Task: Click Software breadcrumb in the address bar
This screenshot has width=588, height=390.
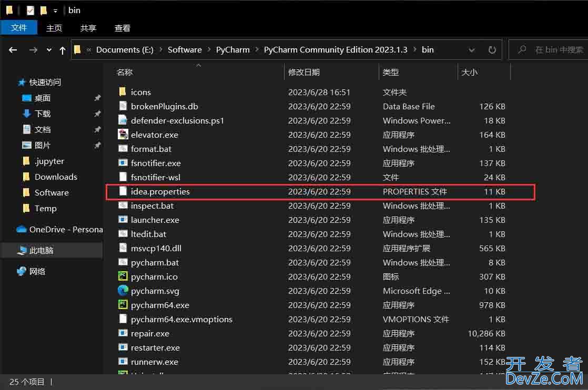Action: click(185, 50)
